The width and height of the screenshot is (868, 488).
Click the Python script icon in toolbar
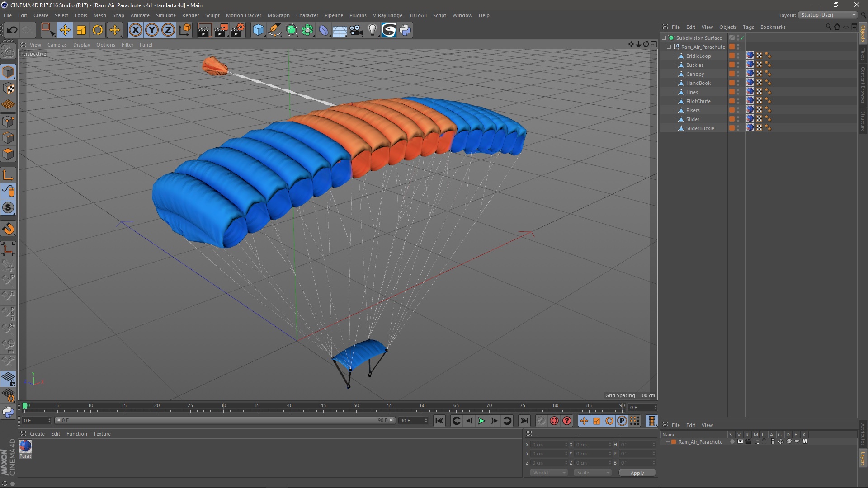click(x=405, y=30)
